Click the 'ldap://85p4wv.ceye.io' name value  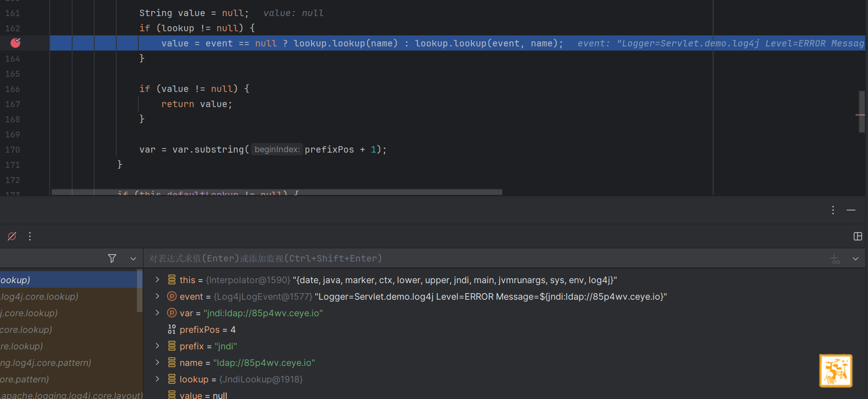(x=264, y=363)
